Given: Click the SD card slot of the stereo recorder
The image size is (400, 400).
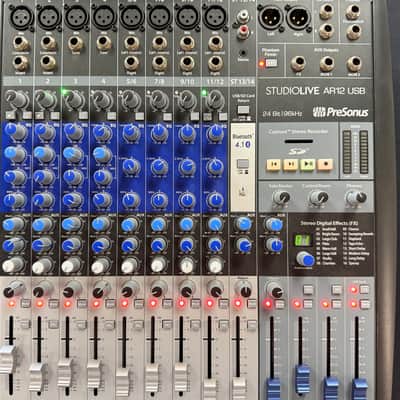Looking at the screenshot, I should click(299, 142).
